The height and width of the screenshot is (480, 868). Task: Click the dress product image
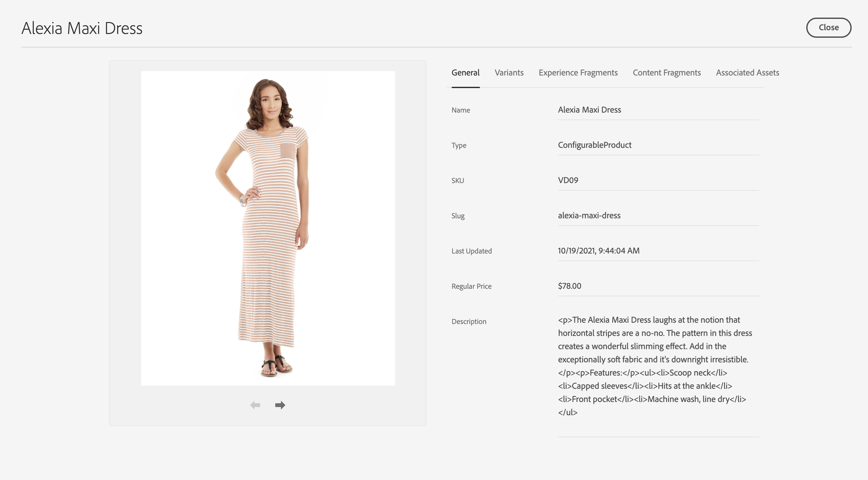(267, 228)
